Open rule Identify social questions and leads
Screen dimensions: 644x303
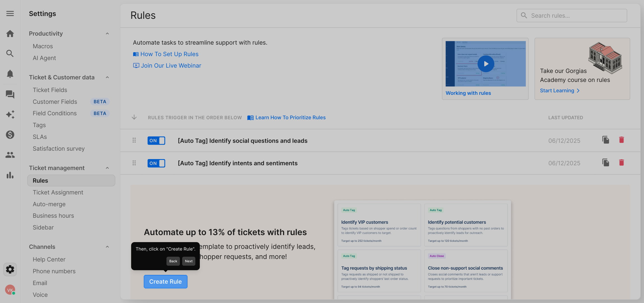(243, 141)
